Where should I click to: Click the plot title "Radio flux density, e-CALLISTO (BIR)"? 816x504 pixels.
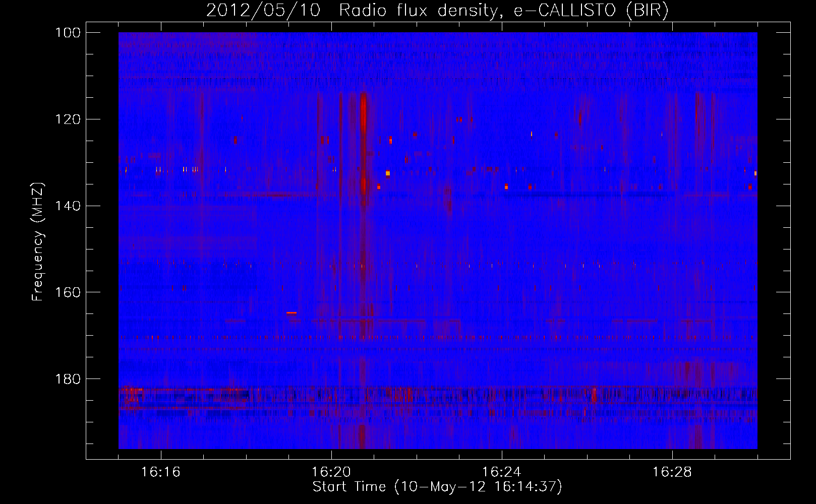(503, 11)
